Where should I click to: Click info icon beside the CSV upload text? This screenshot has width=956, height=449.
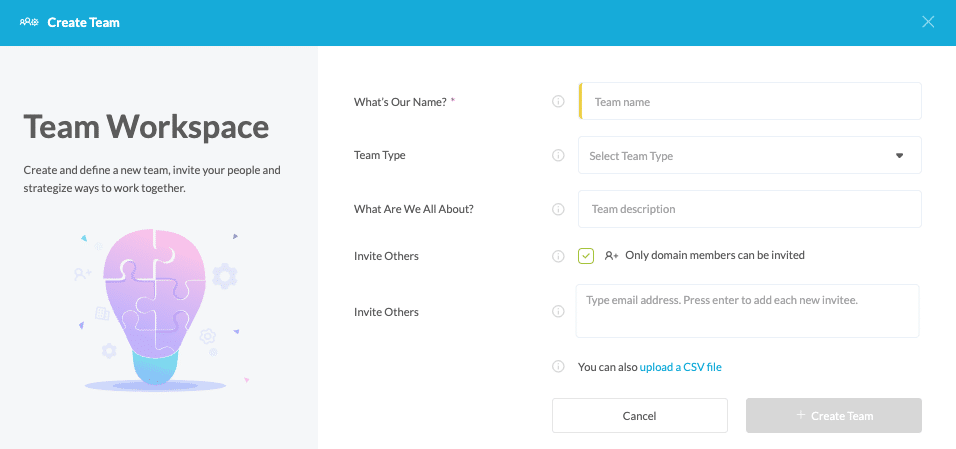coord(558,367)
